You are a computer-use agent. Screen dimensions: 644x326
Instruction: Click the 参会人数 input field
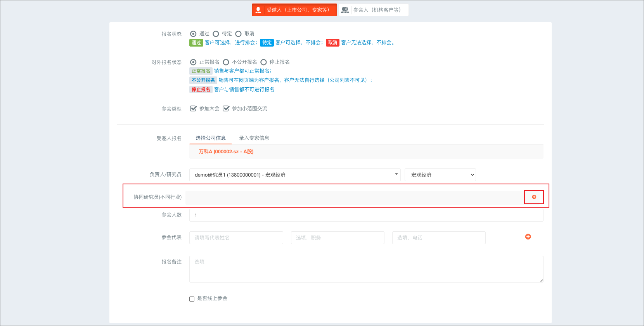366,215
